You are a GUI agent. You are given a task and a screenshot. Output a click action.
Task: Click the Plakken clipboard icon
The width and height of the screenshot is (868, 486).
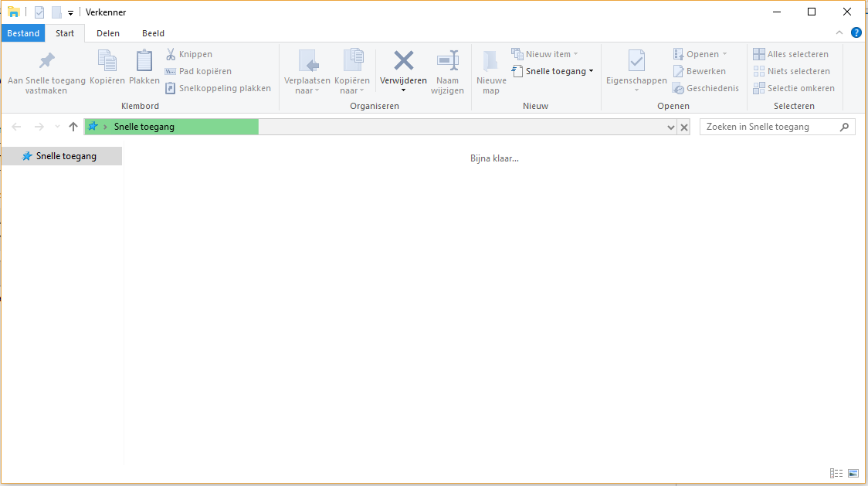[144, 60]
